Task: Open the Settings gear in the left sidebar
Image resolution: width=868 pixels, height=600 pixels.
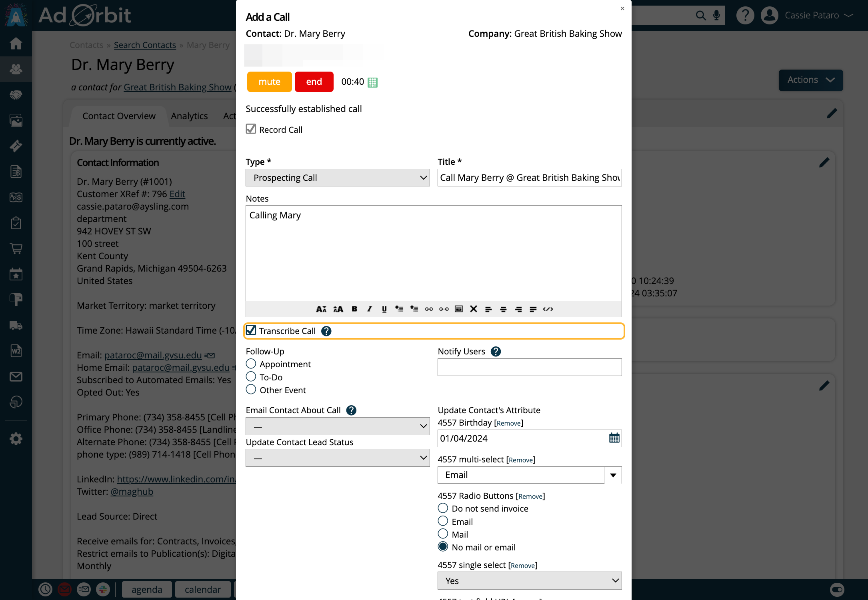Action: pyautogui.click(x=16, y=439)
